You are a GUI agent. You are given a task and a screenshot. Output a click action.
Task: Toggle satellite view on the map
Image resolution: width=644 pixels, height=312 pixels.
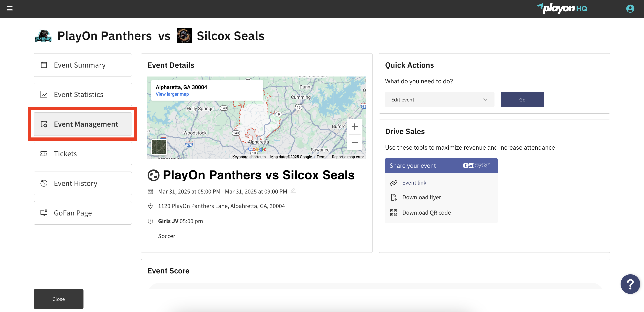(x=159, y=147)
